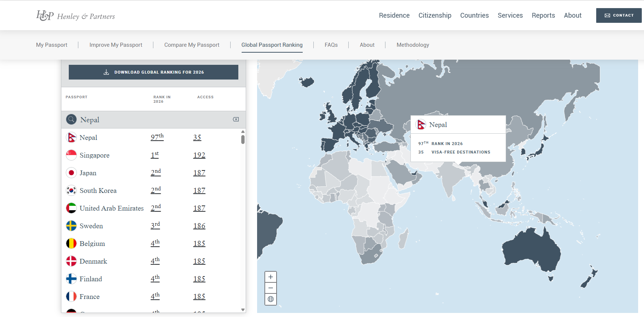Click the Finland flag icon

click(71, 279)
